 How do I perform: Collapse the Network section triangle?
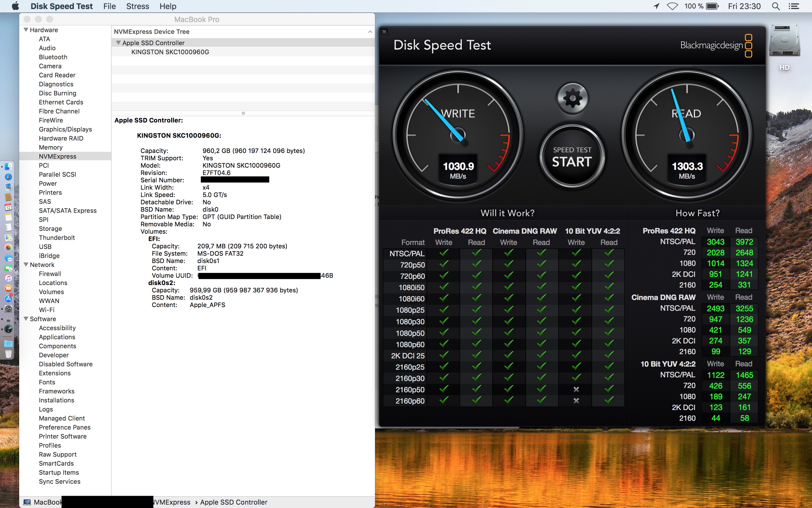point(26,264)
